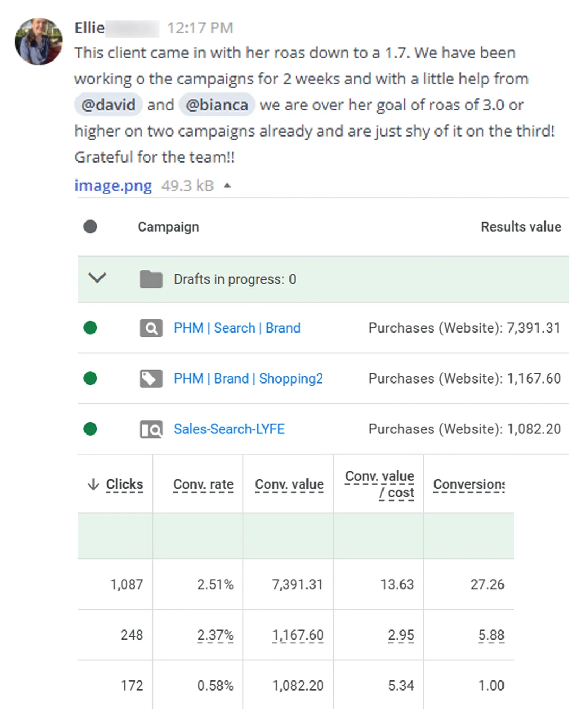The image size is (588, 724).
Task: Collapse the Drafts in progress chevron
Action: pyautogui.click(x=97, y=278)
